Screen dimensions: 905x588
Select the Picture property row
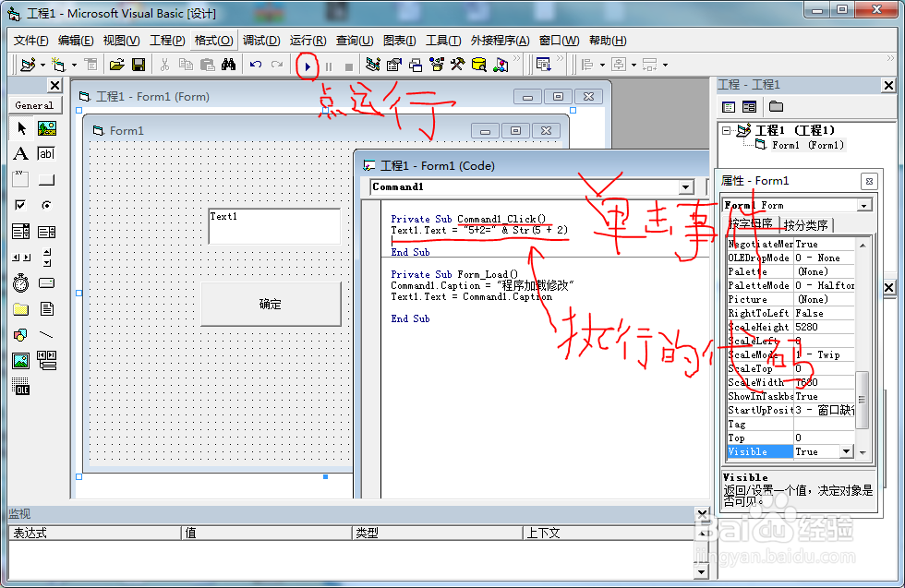(x=790, y=299)
